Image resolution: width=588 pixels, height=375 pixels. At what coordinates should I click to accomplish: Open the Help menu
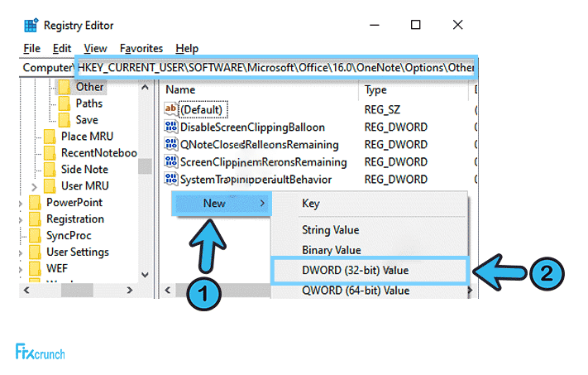[x=187, y=48]
